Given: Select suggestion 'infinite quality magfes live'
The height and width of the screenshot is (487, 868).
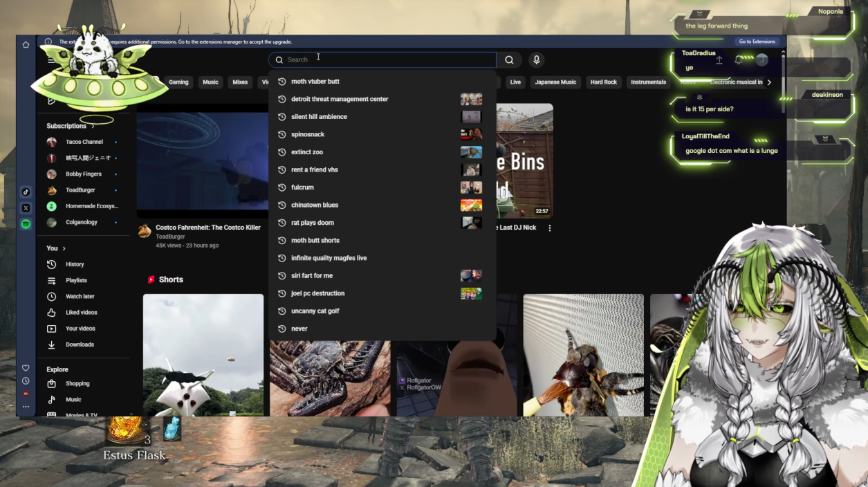Looking at the screenshot, I should pos(382,258).
